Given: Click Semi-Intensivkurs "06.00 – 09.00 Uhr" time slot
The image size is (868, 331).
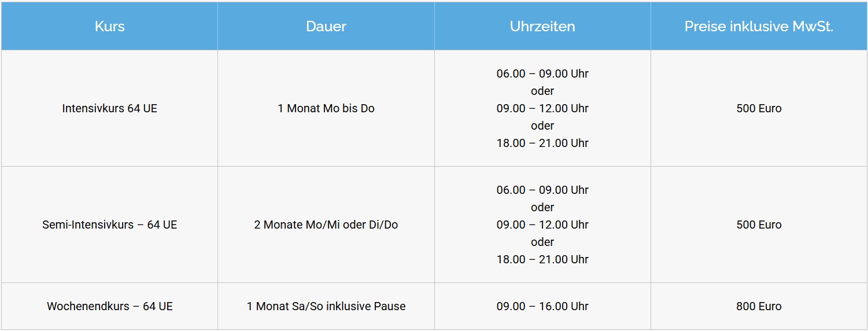Looking at the screenshot, I should coord(542,190).
